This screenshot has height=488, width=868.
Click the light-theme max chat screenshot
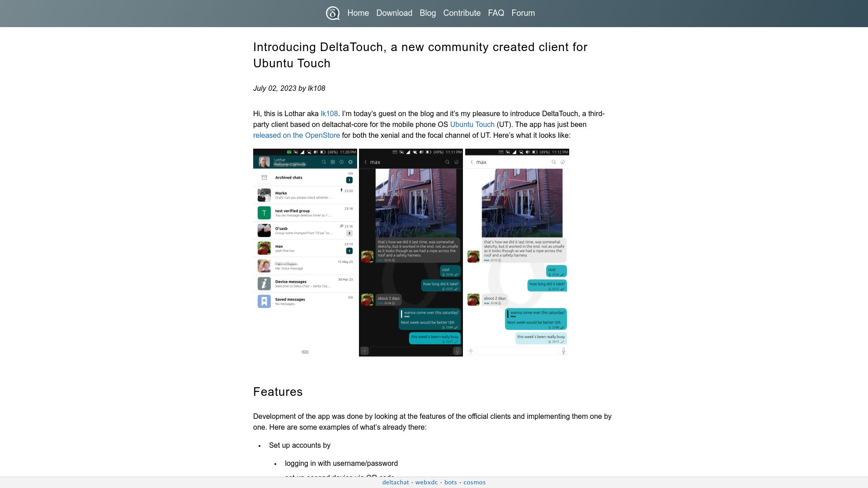click(x=517, y=253)
